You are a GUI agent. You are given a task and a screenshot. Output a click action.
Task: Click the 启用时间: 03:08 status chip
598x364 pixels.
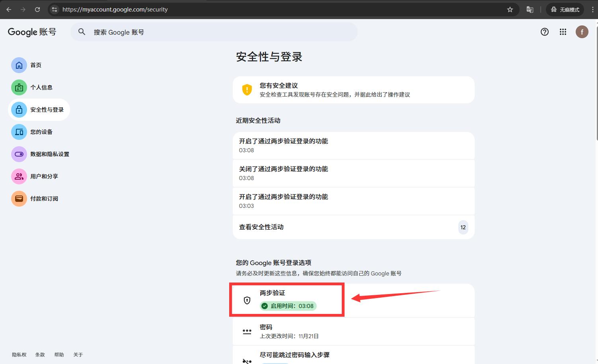click(288, 306)
